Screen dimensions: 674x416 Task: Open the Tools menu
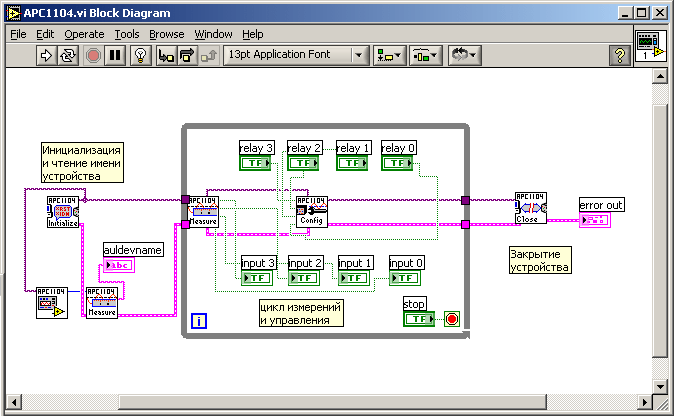click(x=127, y=33)
